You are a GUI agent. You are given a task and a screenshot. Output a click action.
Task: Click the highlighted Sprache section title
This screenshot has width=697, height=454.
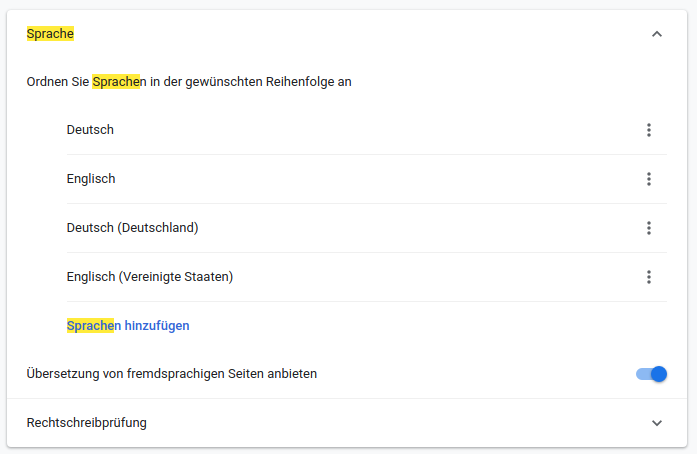pos(50,34)
